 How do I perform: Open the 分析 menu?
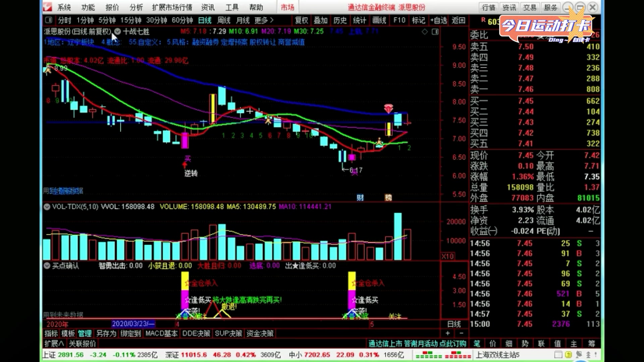136,7
